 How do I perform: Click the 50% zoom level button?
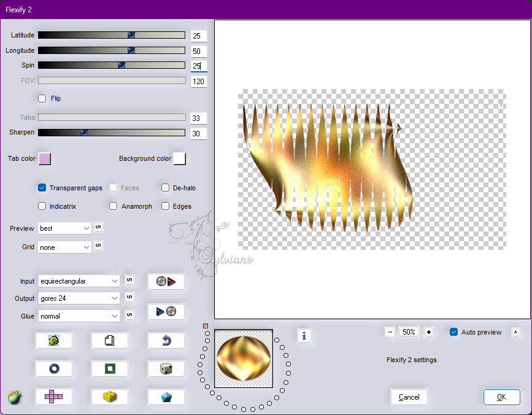[x=409, y=332]
